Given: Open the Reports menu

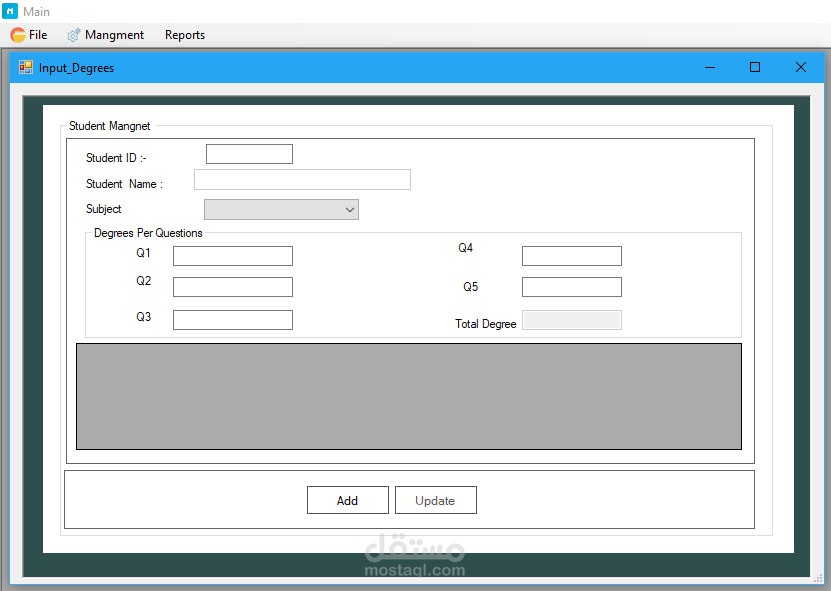Looking at the screenshot, I should tap(184, 35).
